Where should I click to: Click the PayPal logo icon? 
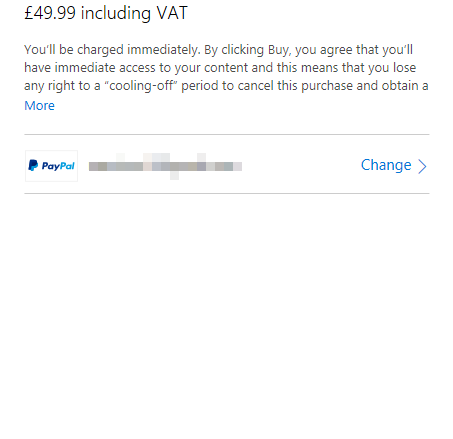coord(51,166)
